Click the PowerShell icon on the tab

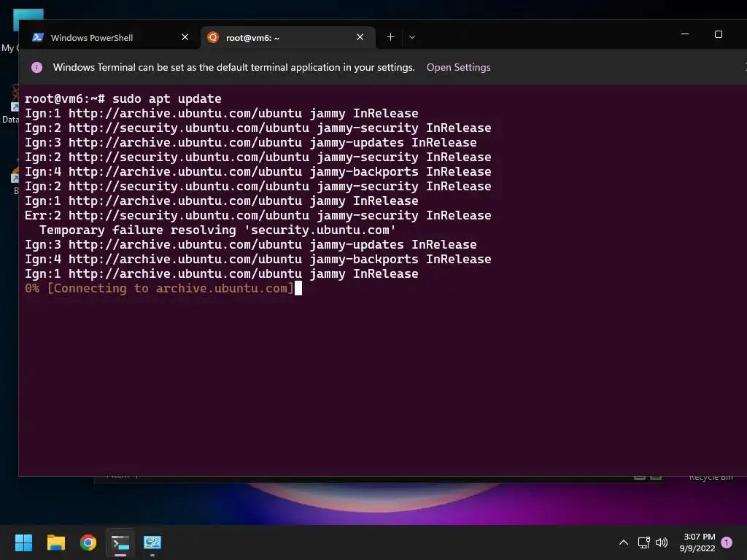pyautogui.click(x=38, y=37)
